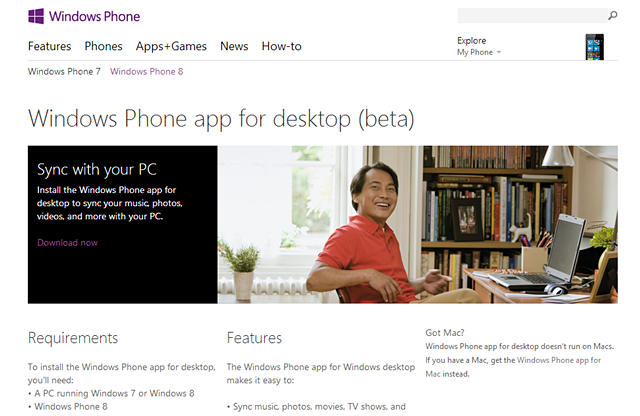Expand the My Phone dropdown arrow
Viewport: 640px width, 416px height.
click(x=499, y=52)
